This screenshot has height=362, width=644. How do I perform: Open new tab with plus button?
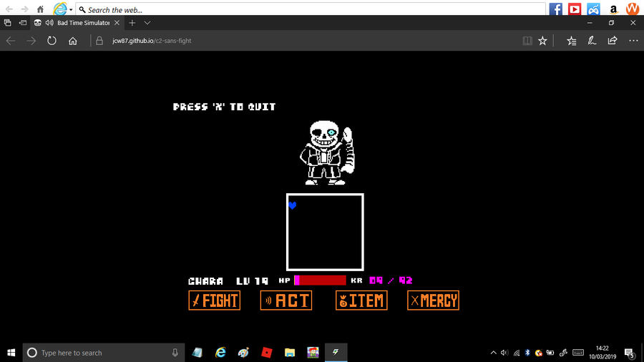pos(132,23)
